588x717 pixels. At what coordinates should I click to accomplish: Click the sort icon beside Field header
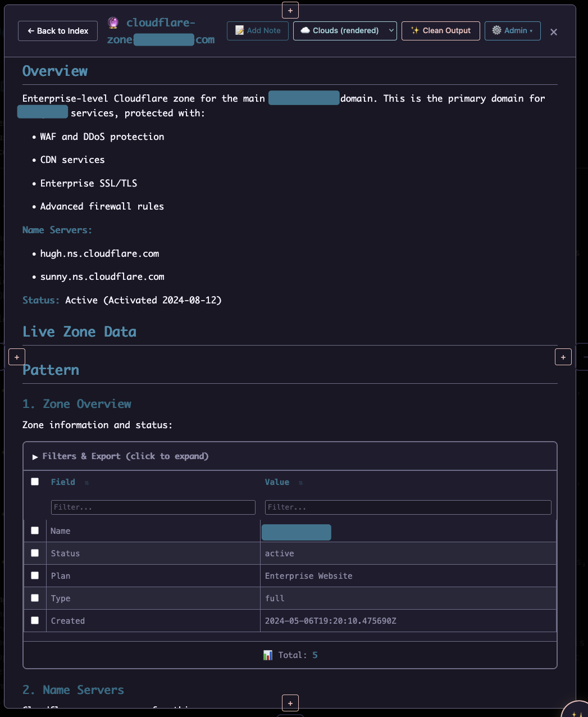click(86, 483)
